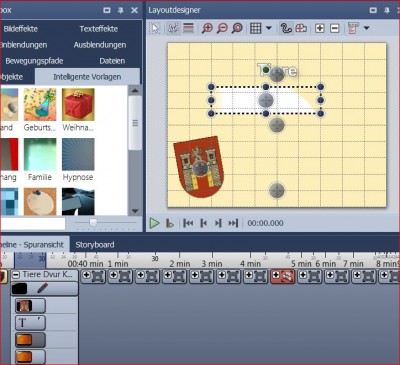Click the minus icon in the Layoutdesigner toolbar

coord(335,28)
